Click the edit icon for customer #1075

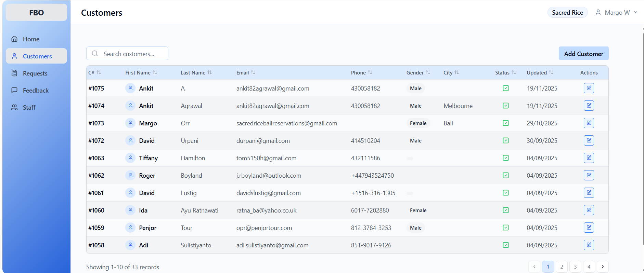tap(589, 88)
